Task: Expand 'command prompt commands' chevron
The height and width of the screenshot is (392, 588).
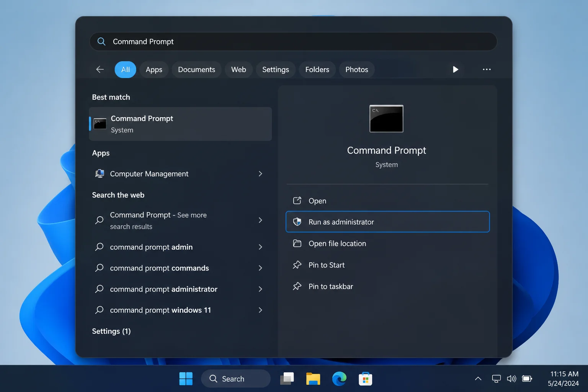Action: tap(260, 268)
